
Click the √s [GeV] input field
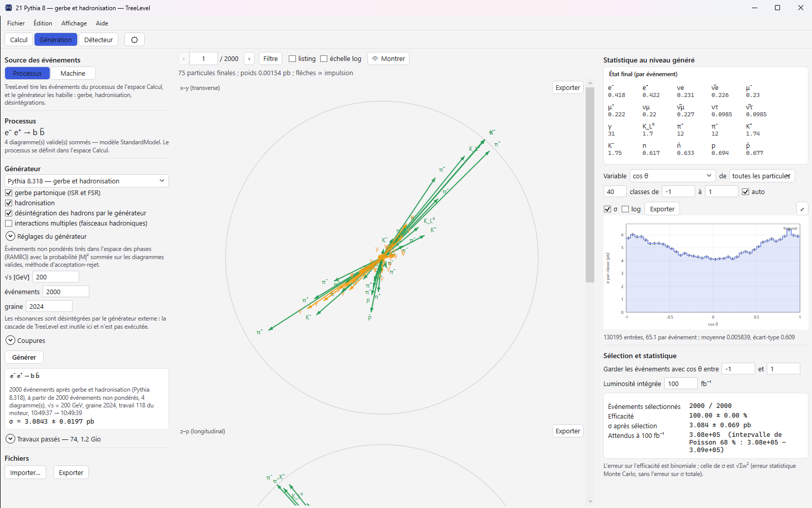tap(56, 277)
